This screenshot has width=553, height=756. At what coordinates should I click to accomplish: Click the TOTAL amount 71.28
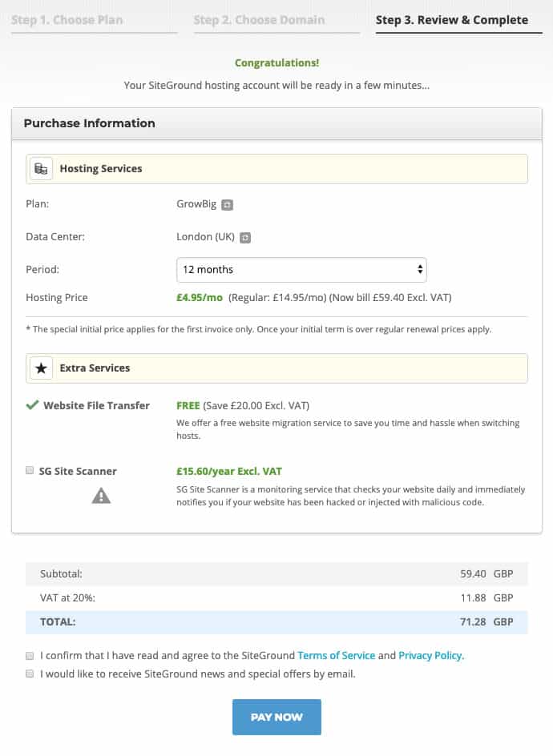[x=473, y=622]
